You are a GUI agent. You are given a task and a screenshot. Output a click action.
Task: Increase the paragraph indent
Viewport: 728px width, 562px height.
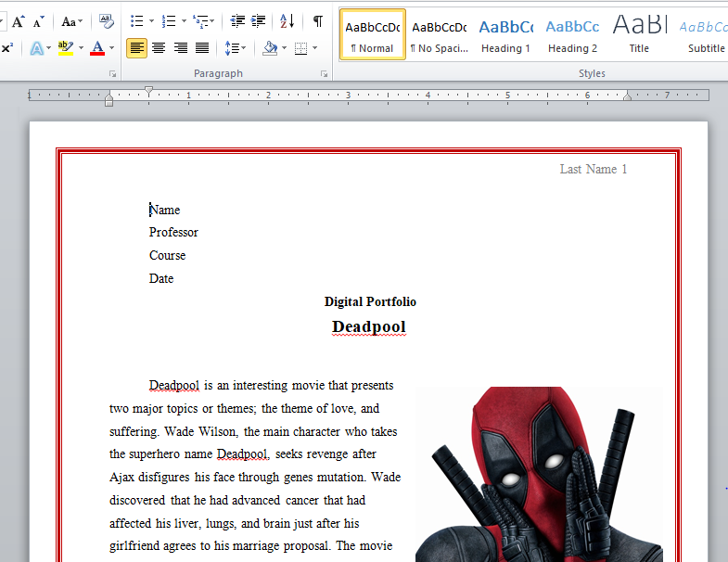(x=258, y=21)
